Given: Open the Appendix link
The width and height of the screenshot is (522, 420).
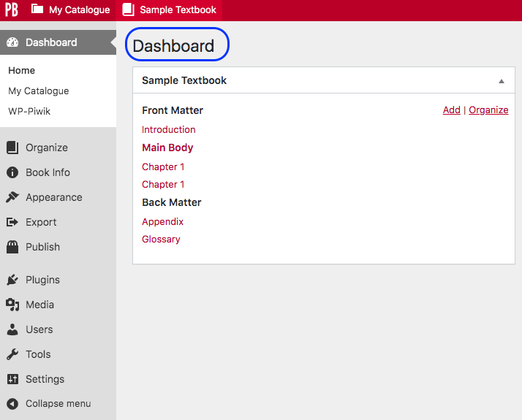Looking at the screenshot, I should tap(162, 222).
